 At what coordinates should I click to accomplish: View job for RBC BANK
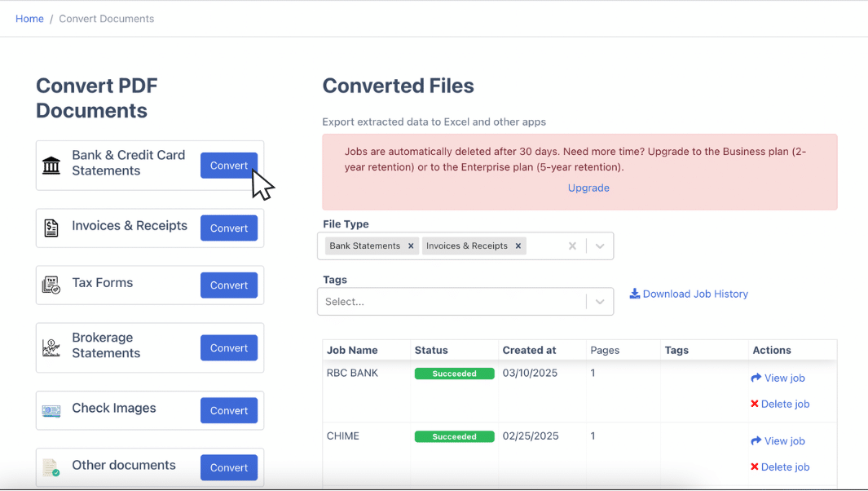(778, 378)
